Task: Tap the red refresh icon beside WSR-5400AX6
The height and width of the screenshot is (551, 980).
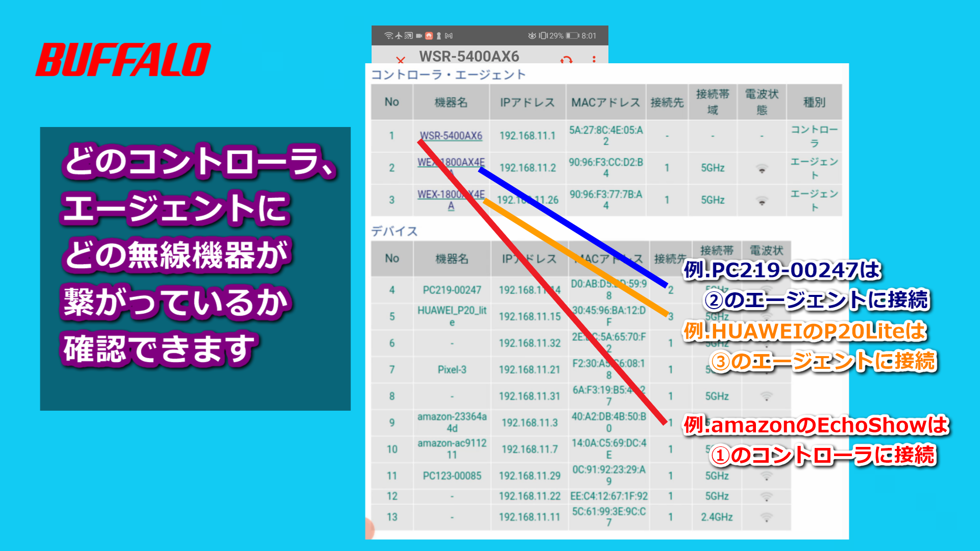Action: coord(566,60)
